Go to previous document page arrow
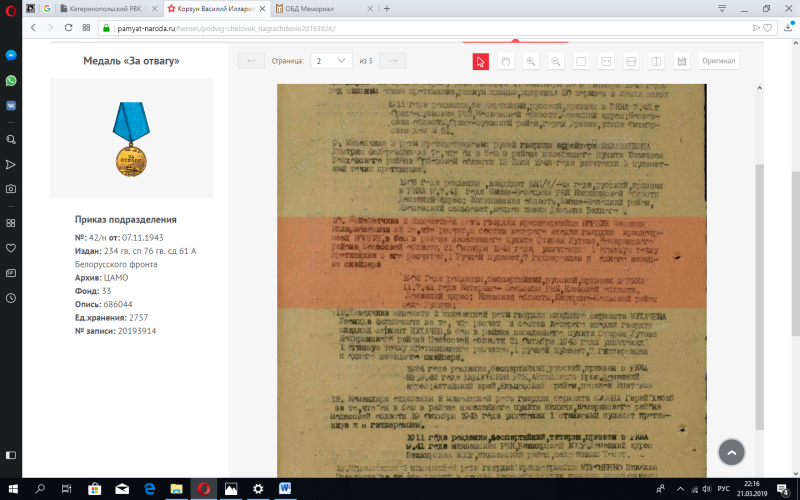This screenshot has width=800, height=500. [x=251, y=61]
